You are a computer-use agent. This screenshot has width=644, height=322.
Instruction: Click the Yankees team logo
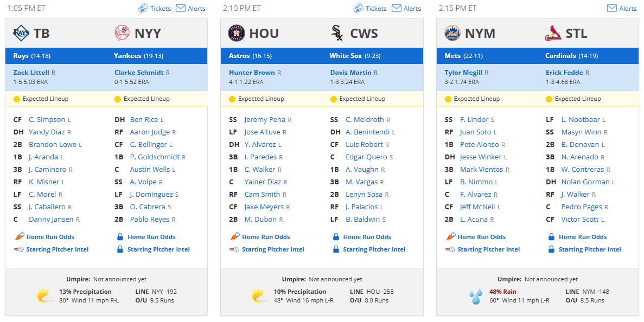click(x=122, y=33)
